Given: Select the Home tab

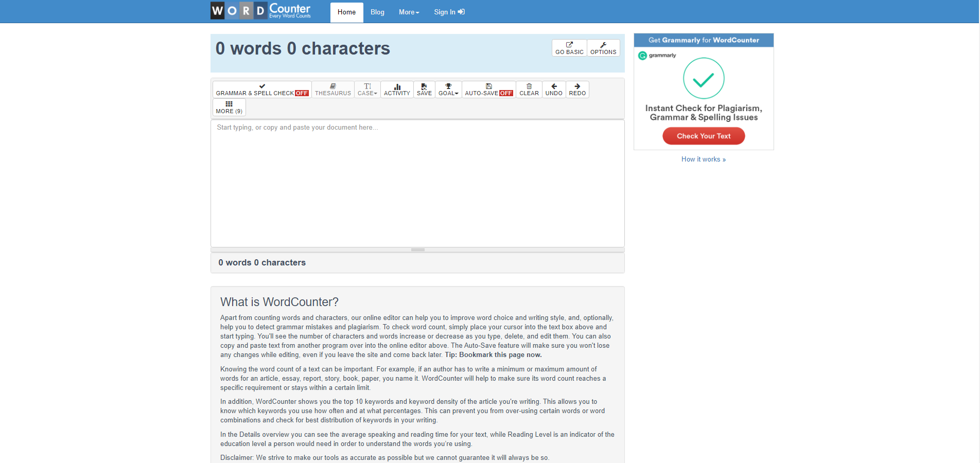Looking at the screenshot, I should [x=346, y=12].
